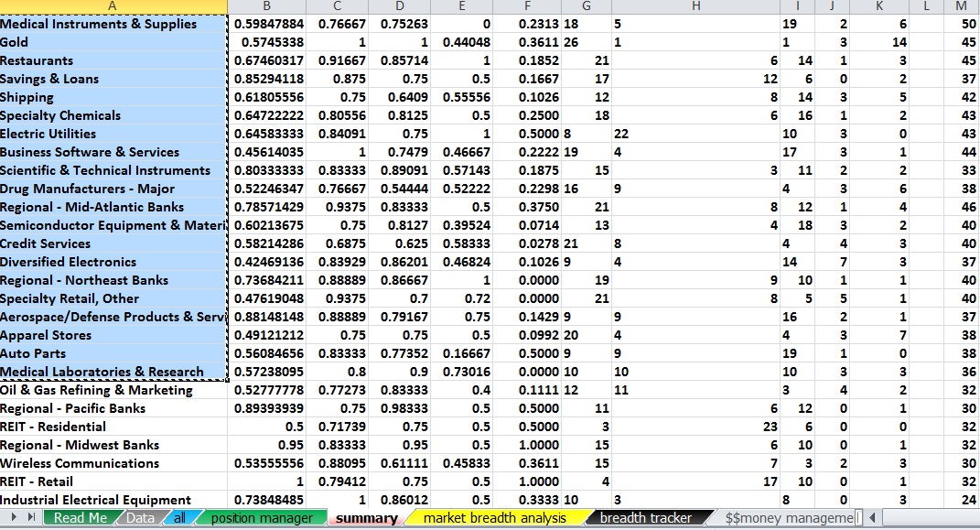Viewport: 980px width, 530px height.
Task: Select the 'Auto Parts' cell
Action: coord(113,353)
